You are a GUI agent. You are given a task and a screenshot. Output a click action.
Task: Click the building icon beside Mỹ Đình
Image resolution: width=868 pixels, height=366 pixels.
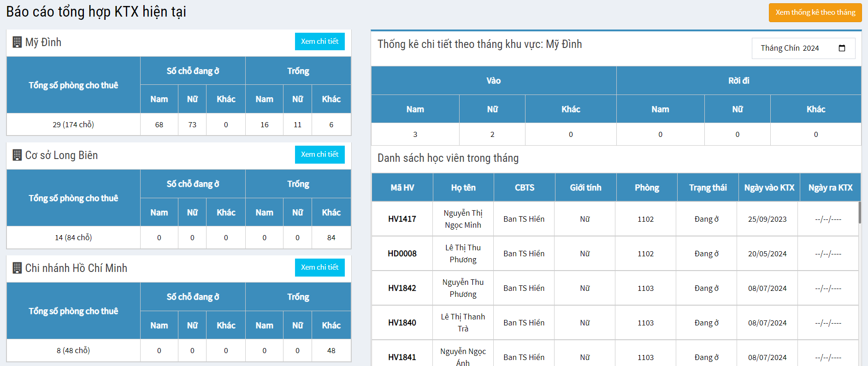(17, 42)
